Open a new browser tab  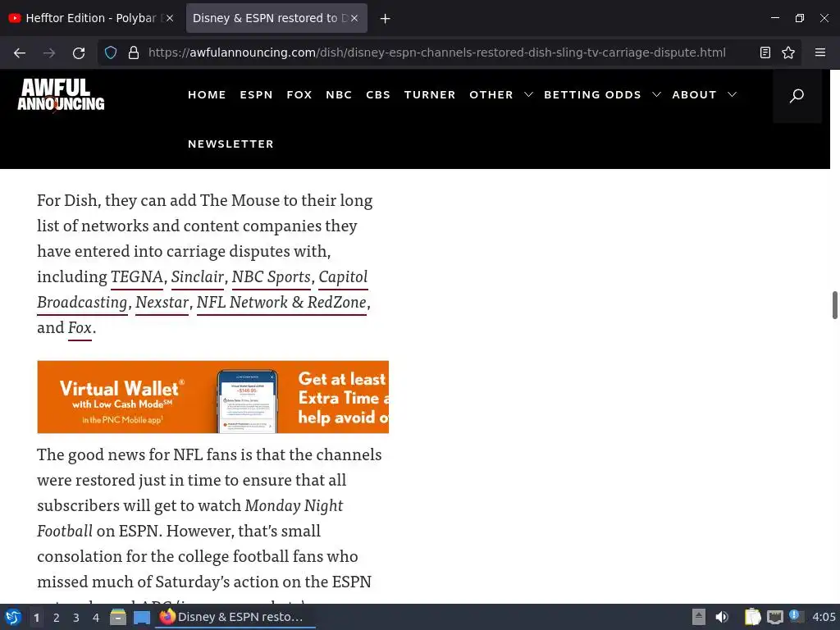pyautogui.click(x=385, y=18)
